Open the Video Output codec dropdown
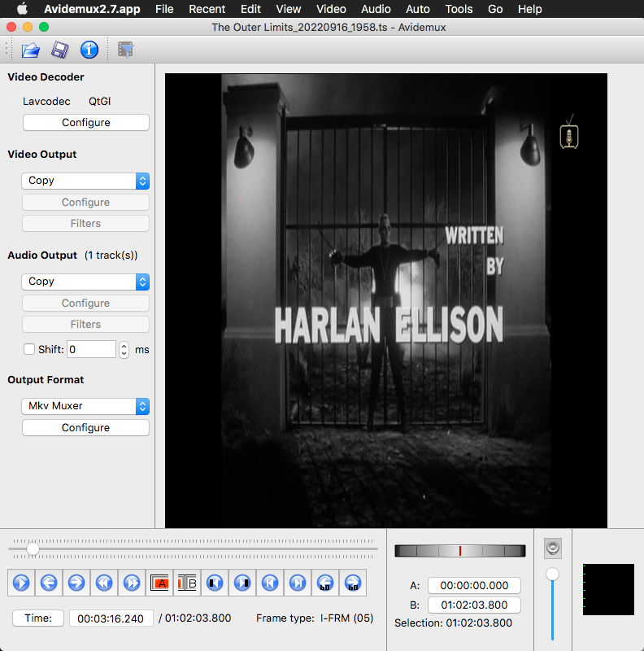 [x=85, y=181]
